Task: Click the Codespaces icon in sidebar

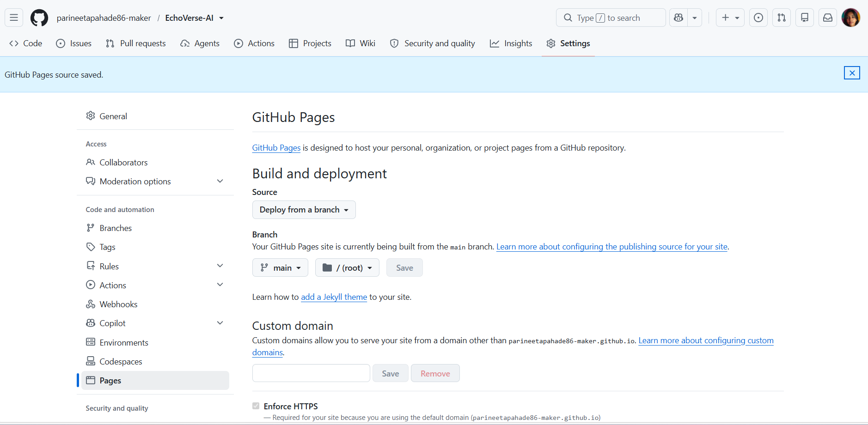Action: pyautogui.click(x=91, y=361)
